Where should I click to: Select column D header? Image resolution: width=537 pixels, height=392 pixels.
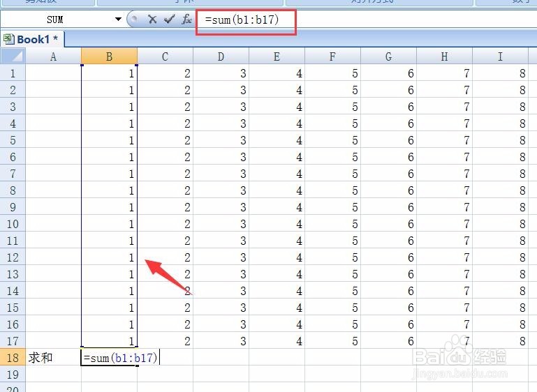(x=221, y=56)
